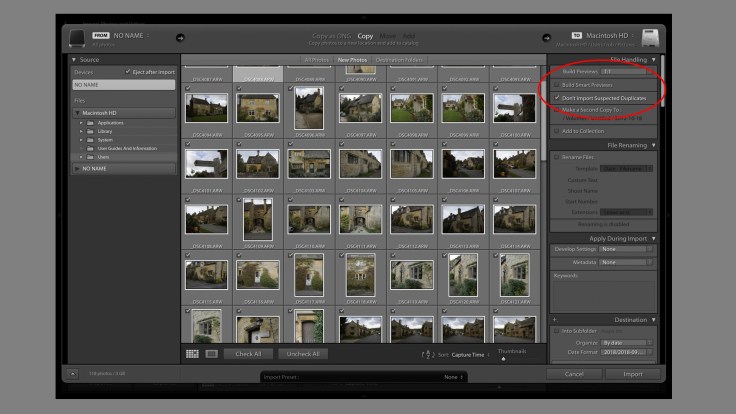Uncheck Don't Import Suspected Duplicates

click(557, 98)
